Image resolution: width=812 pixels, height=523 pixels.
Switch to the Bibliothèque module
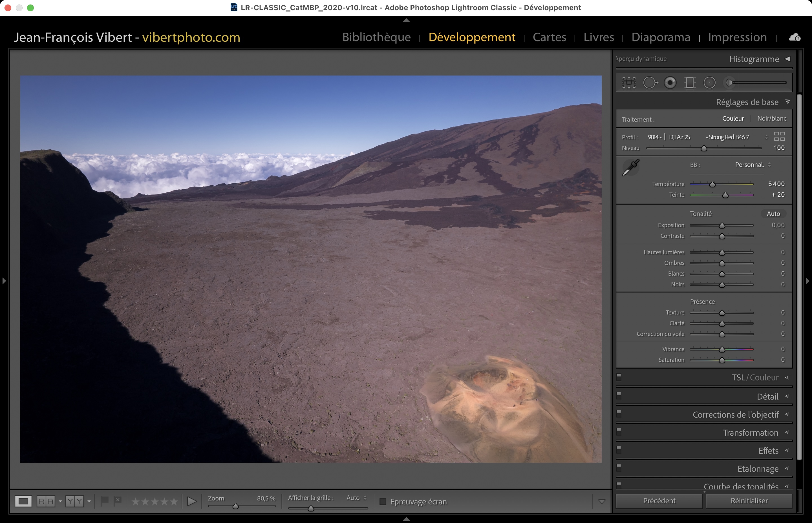[x=376, y=37]
